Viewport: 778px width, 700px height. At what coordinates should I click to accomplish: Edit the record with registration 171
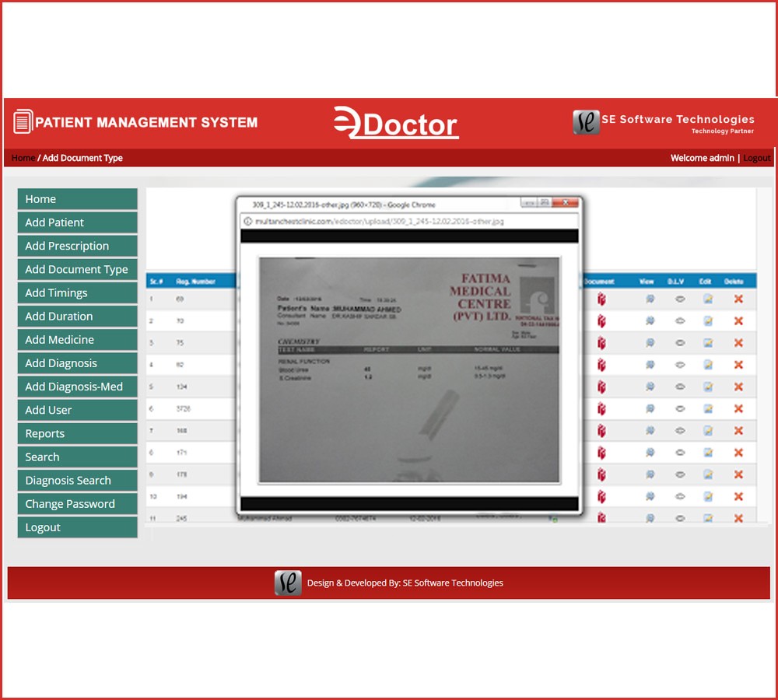[x=708, y=453]
